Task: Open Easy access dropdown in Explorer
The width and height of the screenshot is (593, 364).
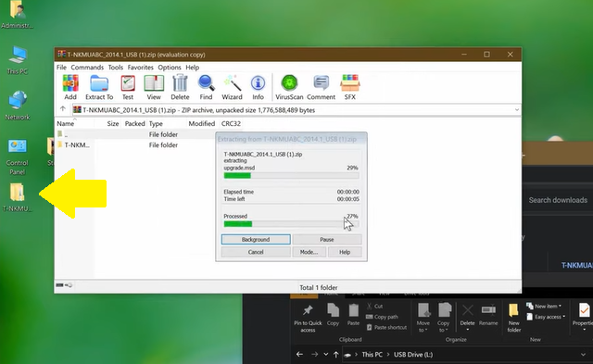Action: pos(546,317)
